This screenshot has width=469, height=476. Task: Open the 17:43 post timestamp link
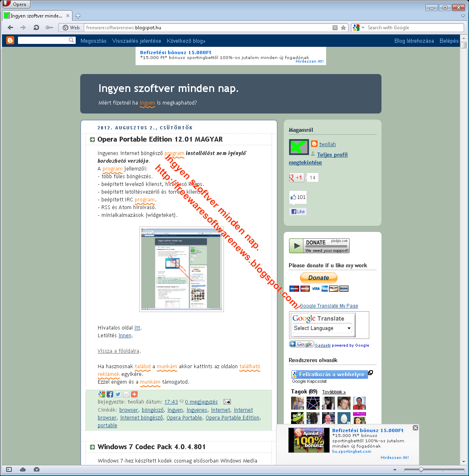coord(171,402)
